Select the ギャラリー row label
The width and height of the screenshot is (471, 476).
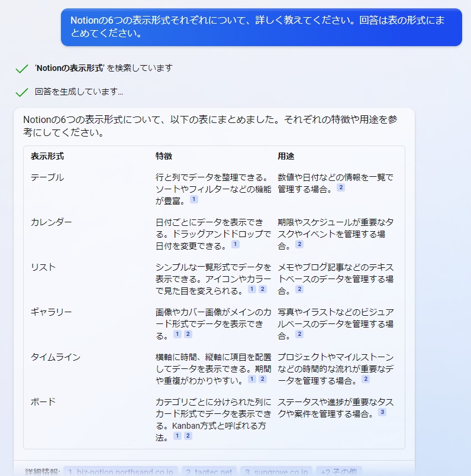click(51, 312)
